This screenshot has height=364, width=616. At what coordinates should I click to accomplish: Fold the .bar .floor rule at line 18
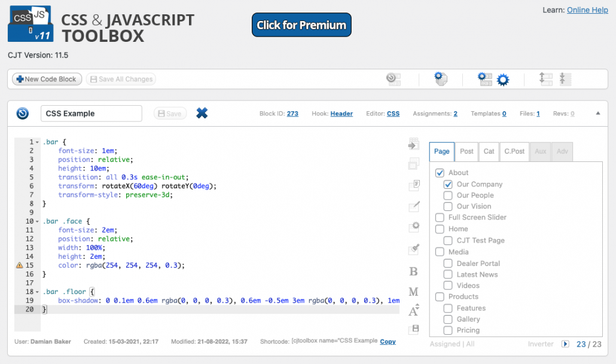pos(37,292)
